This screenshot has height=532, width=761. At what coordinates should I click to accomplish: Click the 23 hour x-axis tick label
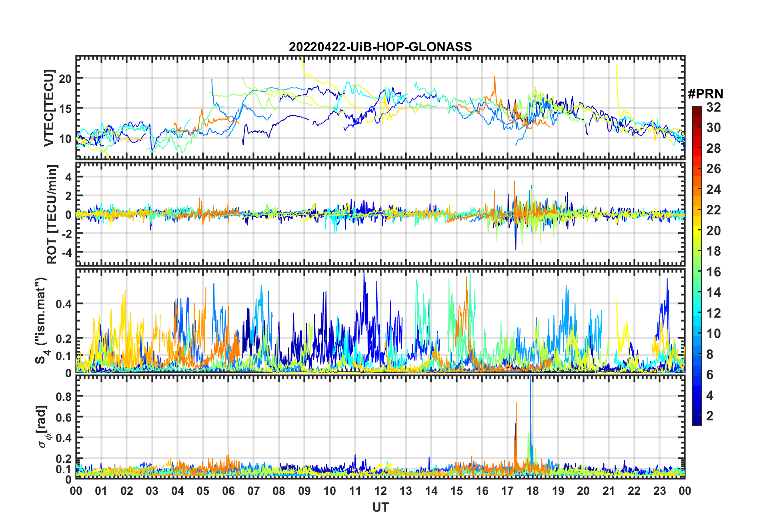click(x=659, y=491)
